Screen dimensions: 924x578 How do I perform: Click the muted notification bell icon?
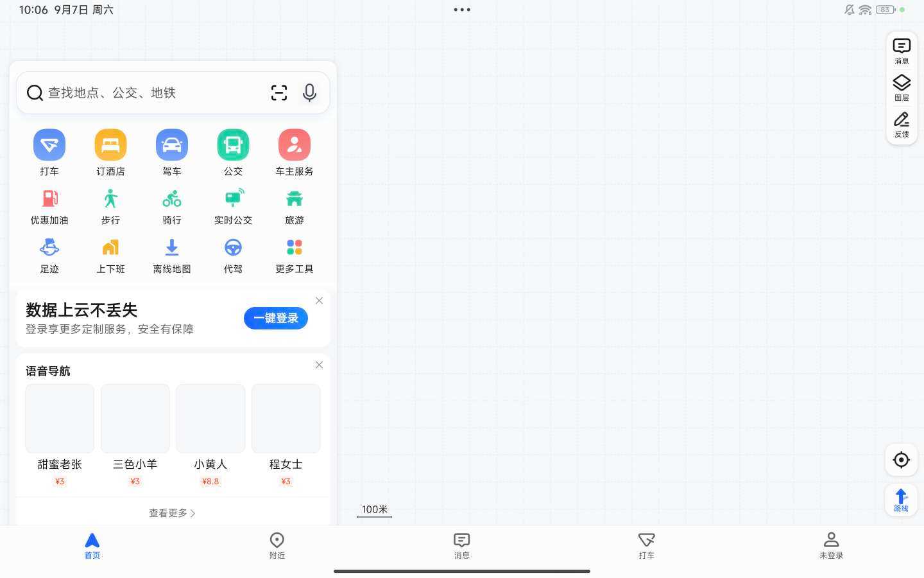click(850, 10)
